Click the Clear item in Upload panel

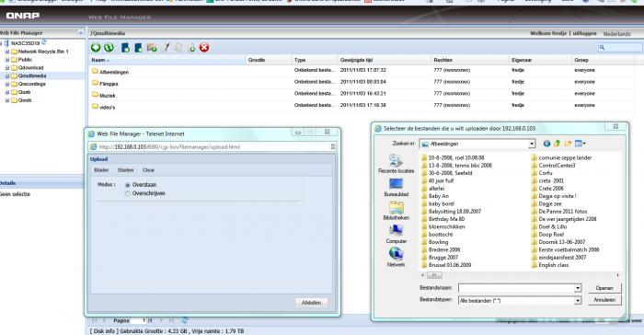coord(148,170)
